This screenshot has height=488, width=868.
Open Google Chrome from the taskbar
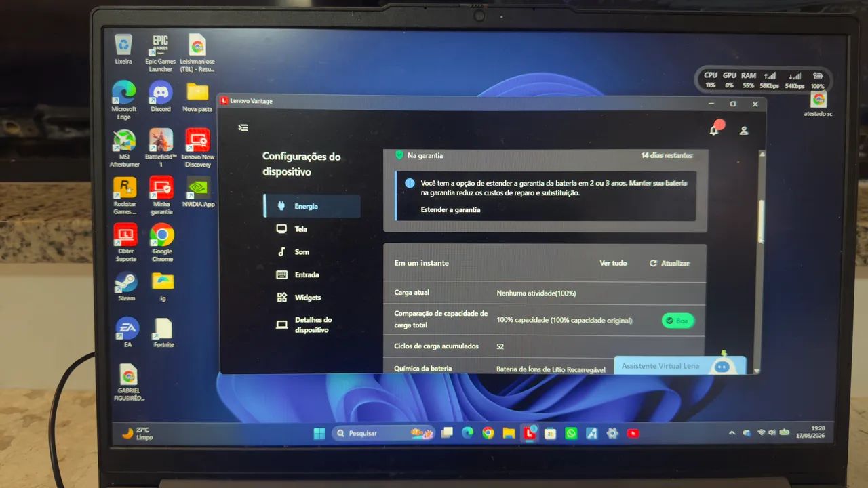488,433
